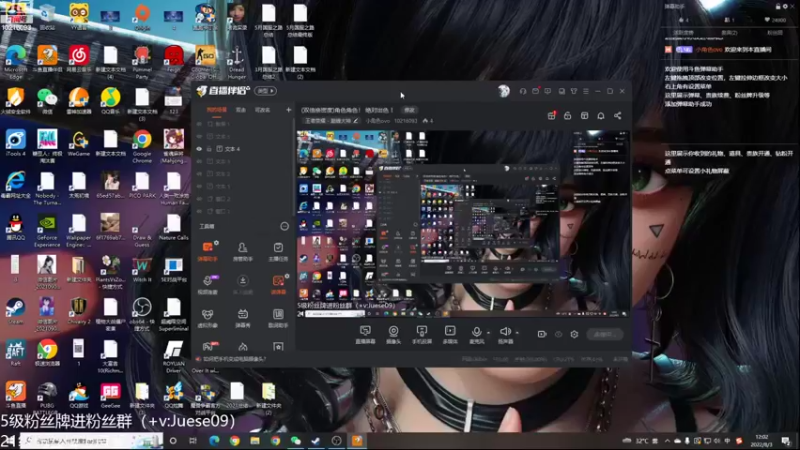Open File Explorer from the taskbar
The height and width of the screenshot is (450, 800).
tap(255, 440)
